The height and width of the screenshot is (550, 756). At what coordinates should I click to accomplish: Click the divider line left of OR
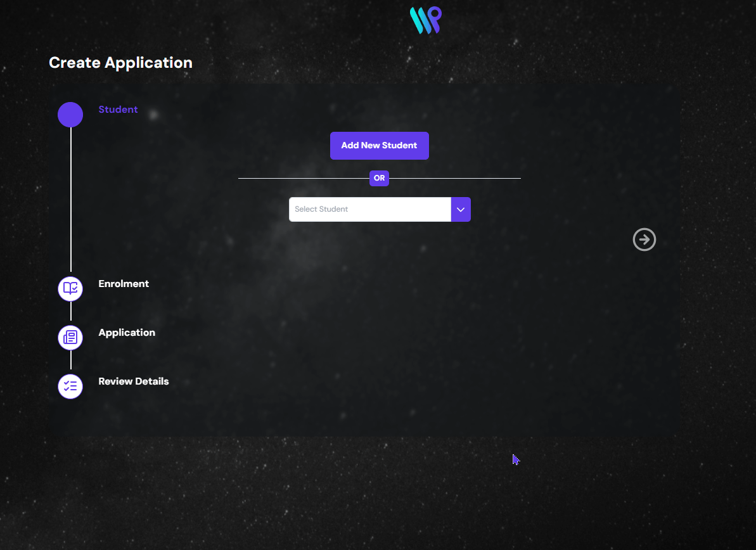click(x=303, y=179)
